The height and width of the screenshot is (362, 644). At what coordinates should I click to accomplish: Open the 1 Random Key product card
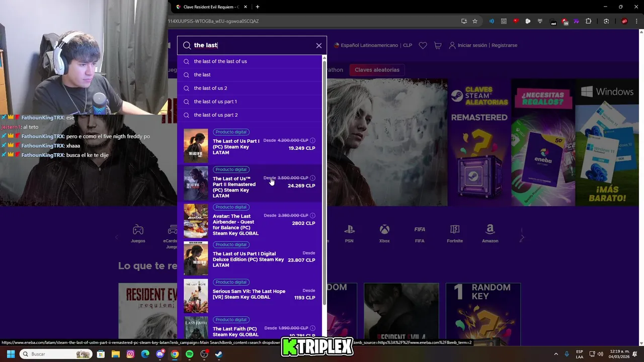click(x=483, y=311)
